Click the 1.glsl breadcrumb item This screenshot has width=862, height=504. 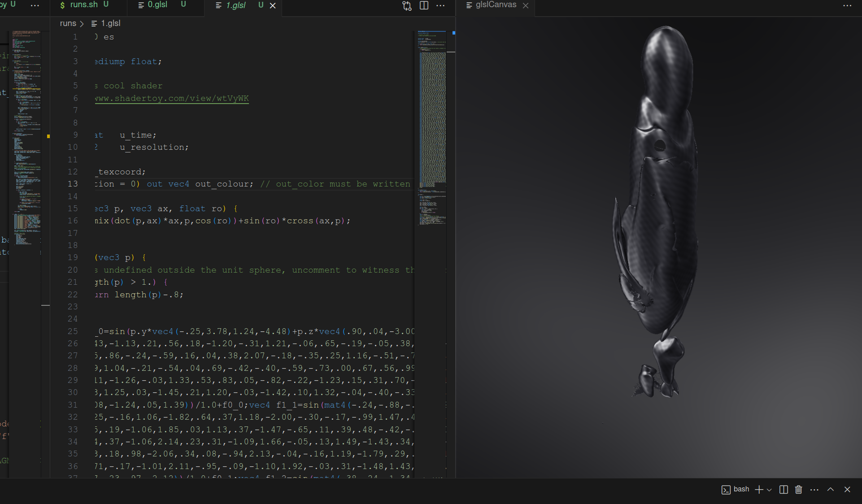[106, 23]
